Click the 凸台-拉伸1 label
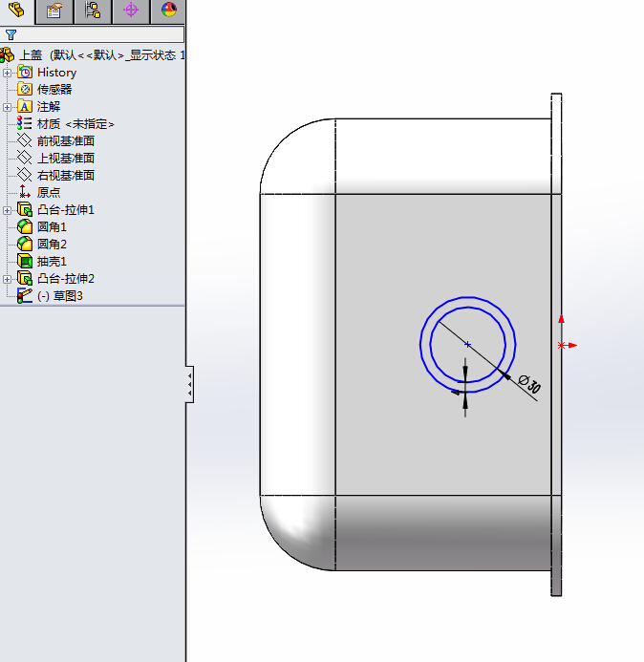This screenshot has width=644, height=662. point(66,210)
